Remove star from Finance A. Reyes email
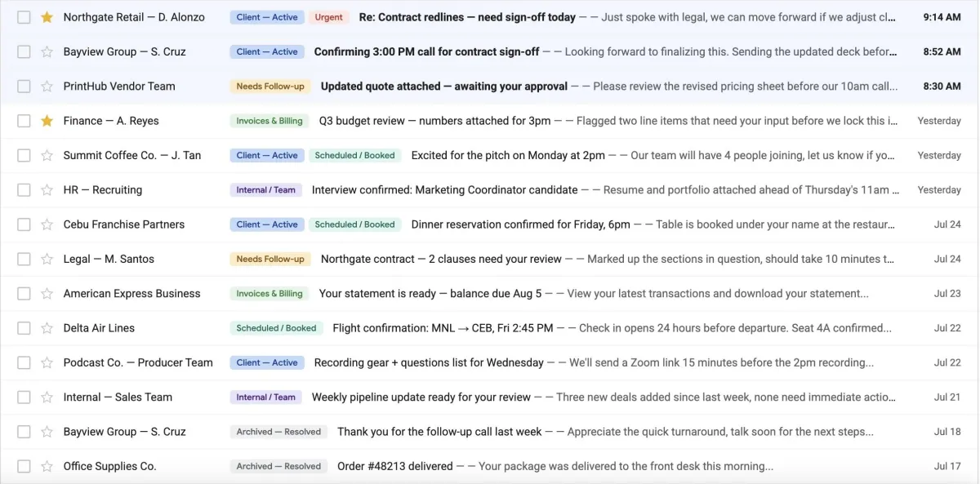The image size is (980, 484). tap(47, 121)
